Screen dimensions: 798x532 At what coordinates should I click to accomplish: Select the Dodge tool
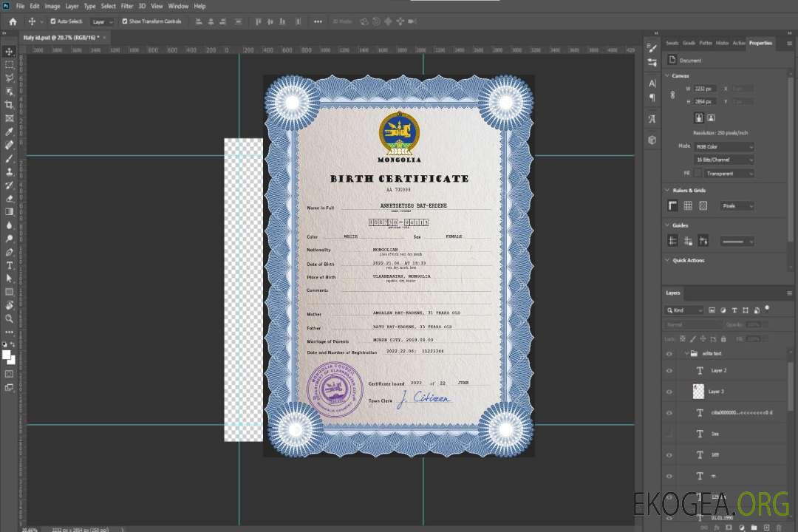click(x=9, y=238)
